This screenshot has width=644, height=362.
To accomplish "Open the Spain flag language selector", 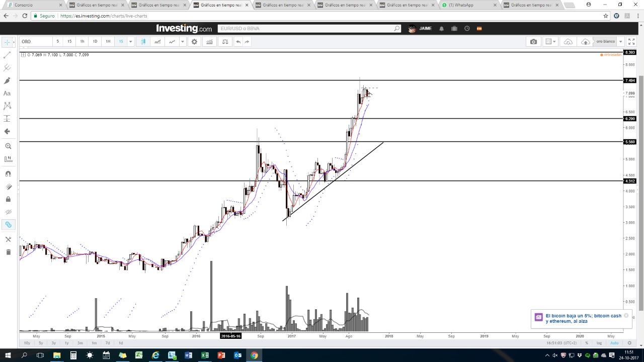I will coord(479,29).
